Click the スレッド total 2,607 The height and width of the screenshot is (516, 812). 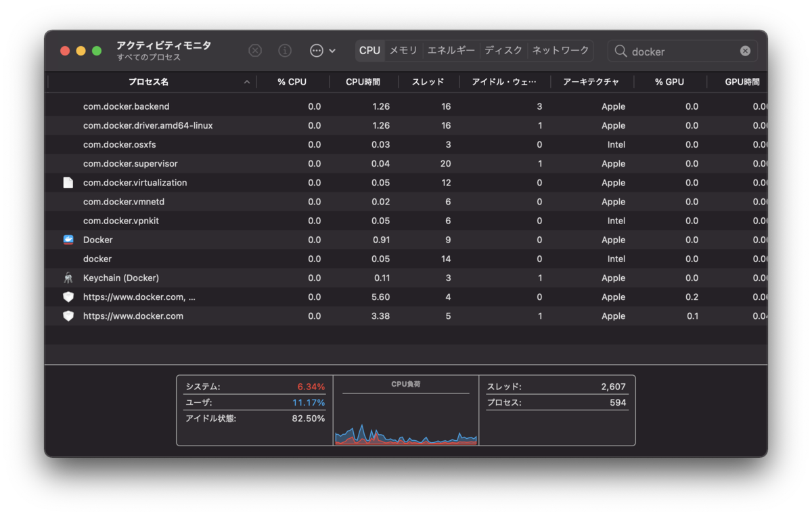[x=613, y=387]
